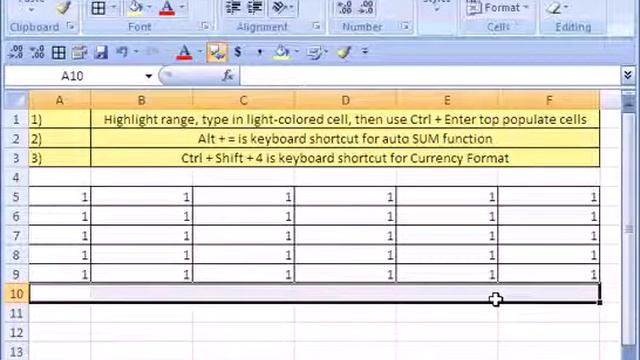The image size is (640, 360).
Task: Click the Save floppy disk icon
Action: [x=101, y=52]
